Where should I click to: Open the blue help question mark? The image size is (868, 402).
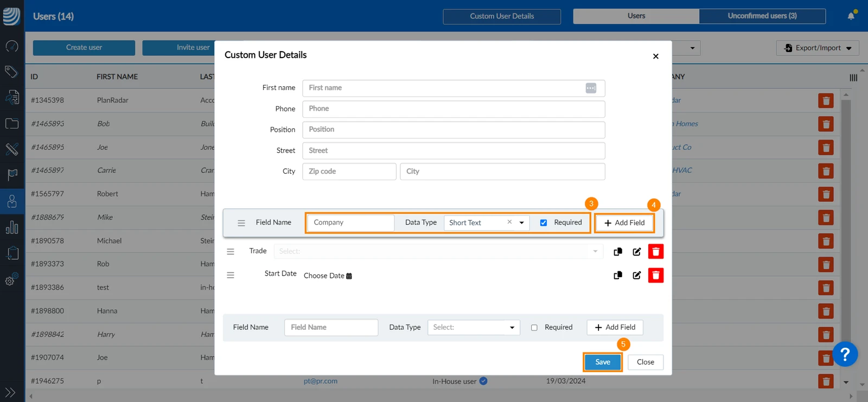click(x=845, y=354)
